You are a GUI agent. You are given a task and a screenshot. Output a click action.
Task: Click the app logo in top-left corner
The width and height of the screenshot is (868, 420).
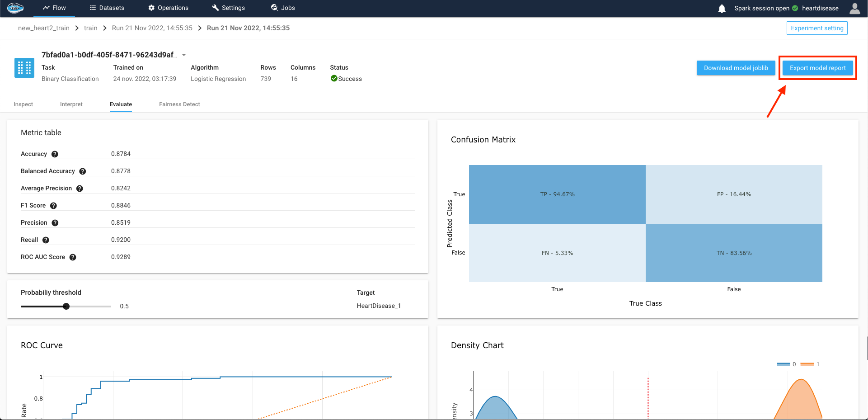tap(15, 8)
